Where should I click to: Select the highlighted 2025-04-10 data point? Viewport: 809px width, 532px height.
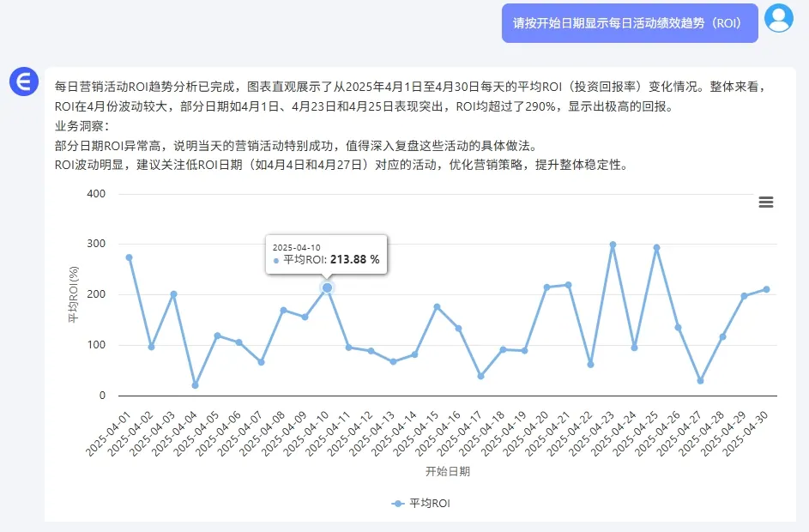[327, 287]
